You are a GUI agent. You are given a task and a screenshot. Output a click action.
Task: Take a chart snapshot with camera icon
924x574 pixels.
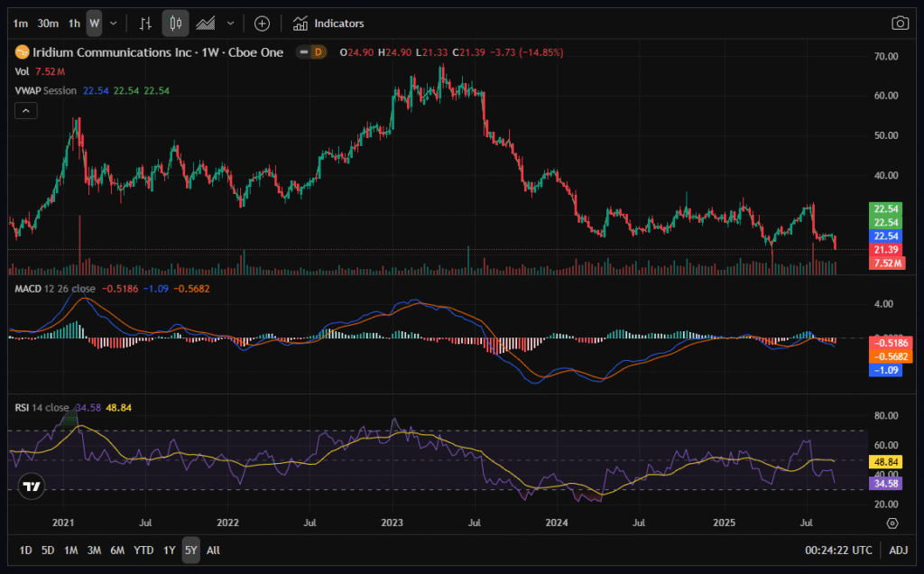click(x=900, y=23)
